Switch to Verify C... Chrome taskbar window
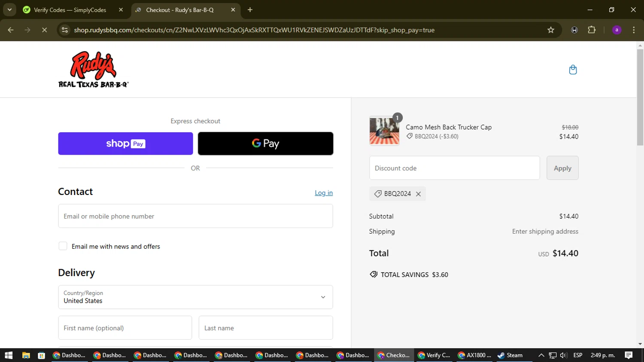 point(434,355)
